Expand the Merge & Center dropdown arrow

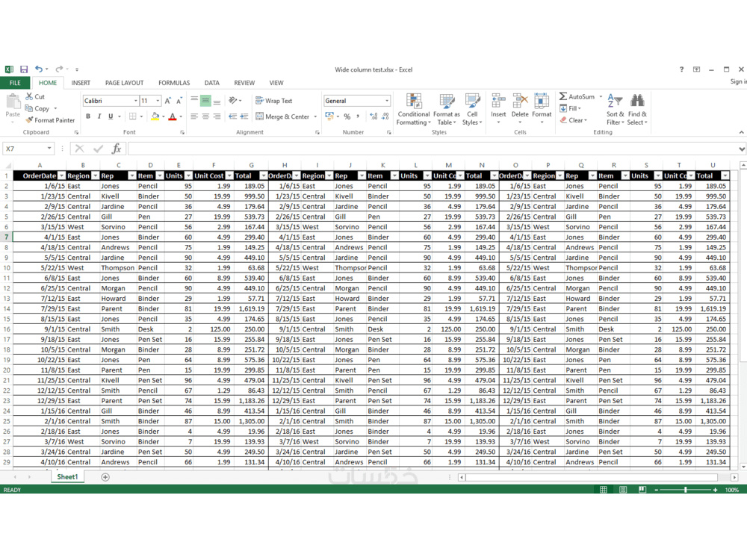click(315, 116)
